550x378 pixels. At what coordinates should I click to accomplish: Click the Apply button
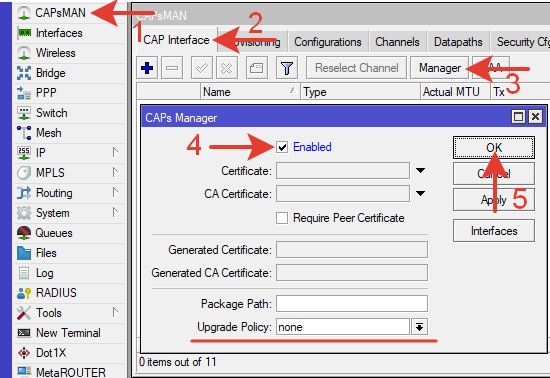pos(494,200)
